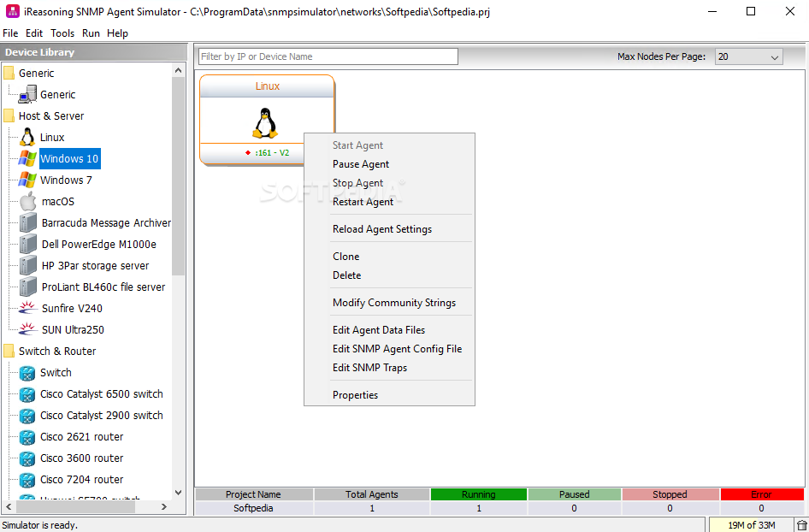Click the Tux penguin on the Linux agent card
Screen dimensions: 809x532
[x=265, y=123]
